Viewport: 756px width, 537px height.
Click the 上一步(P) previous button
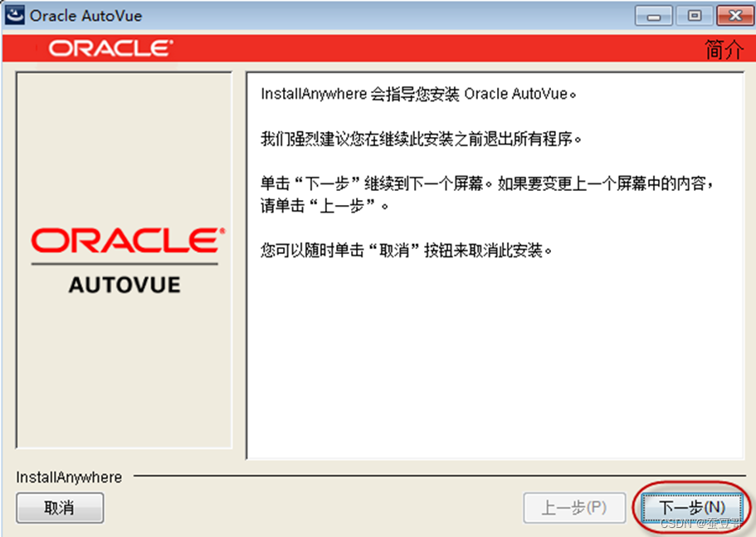pyautogui.click(x=574, y=508)
